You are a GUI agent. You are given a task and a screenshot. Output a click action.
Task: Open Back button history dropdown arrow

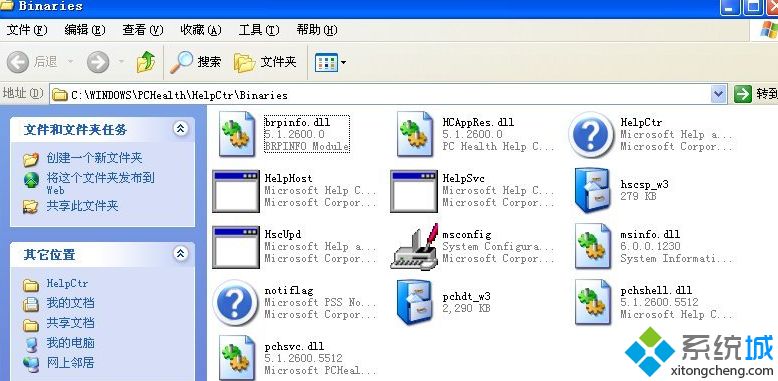pos(70,62)
